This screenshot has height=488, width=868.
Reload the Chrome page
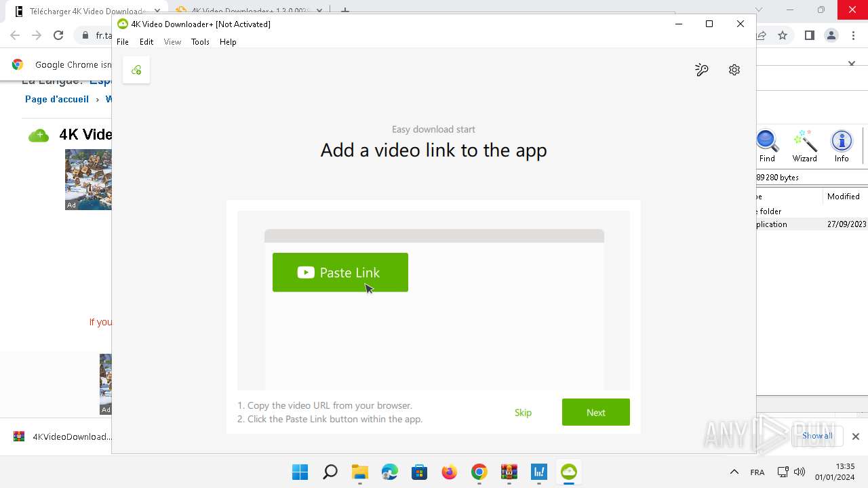[58, 35]
